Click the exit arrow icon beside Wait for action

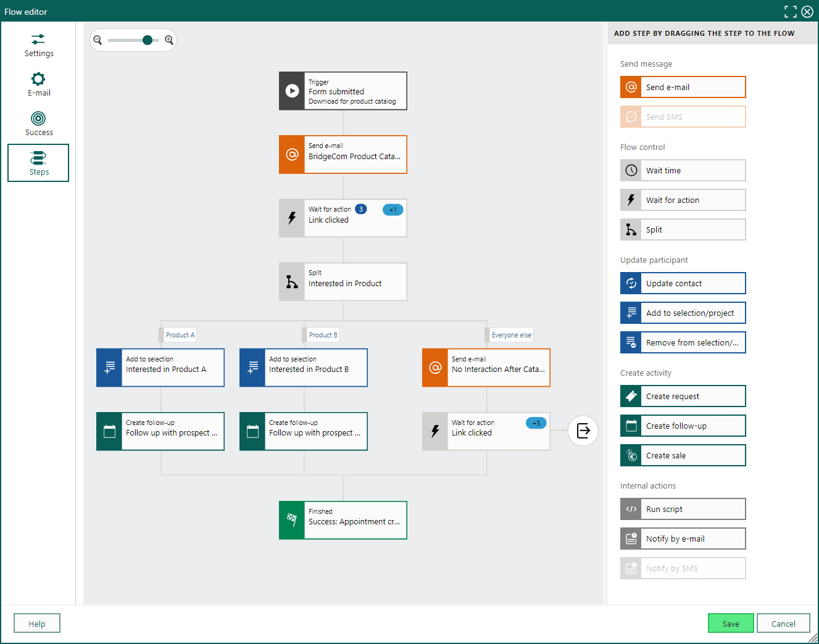[x=583, y=431]
